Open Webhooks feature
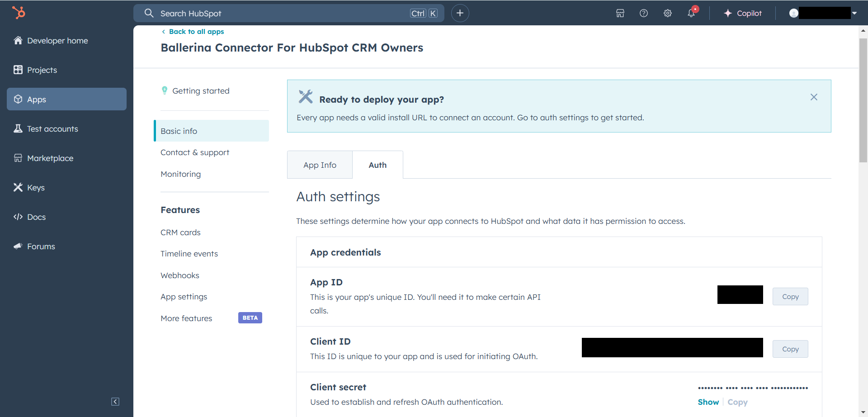This screenshot has height=417, width=868. 180,275
